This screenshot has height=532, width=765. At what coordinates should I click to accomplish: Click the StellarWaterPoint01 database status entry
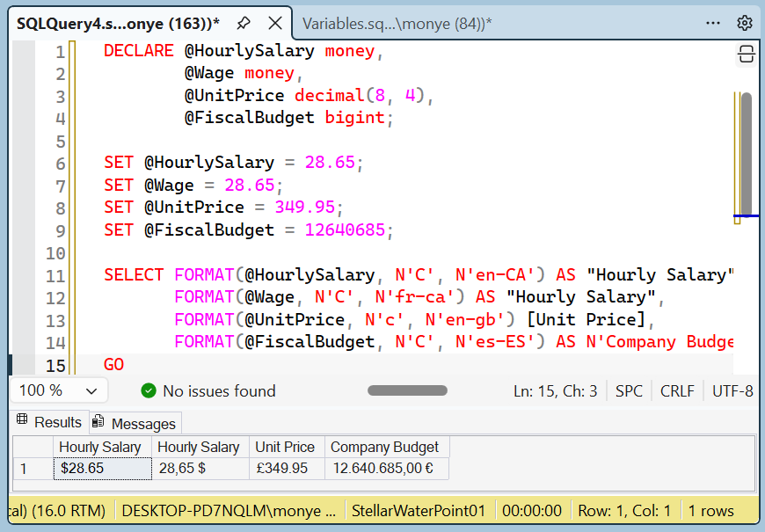click(419, 511)
